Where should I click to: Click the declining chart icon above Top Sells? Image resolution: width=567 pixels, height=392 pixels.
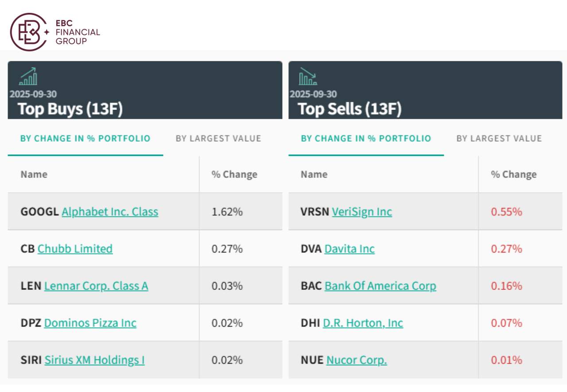tap(309, 76)
